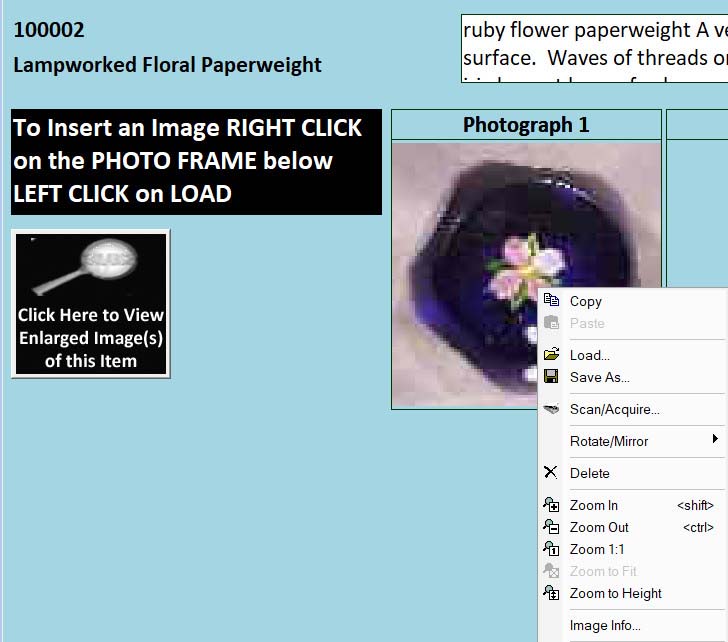Click the Photograph 1 header
The image size is (728, 642).
[526, 125]
